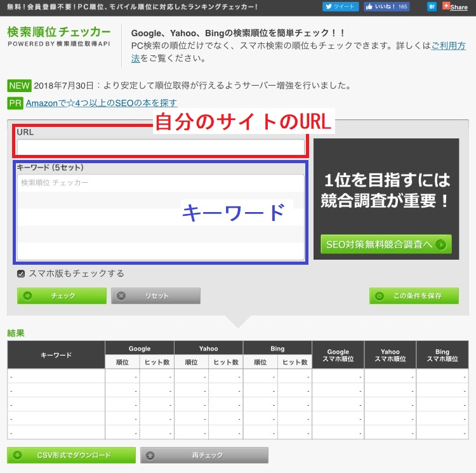Viewport: 476px width, 473px height.
Task: Click the Bing column header in results
Action: (277, 349)
